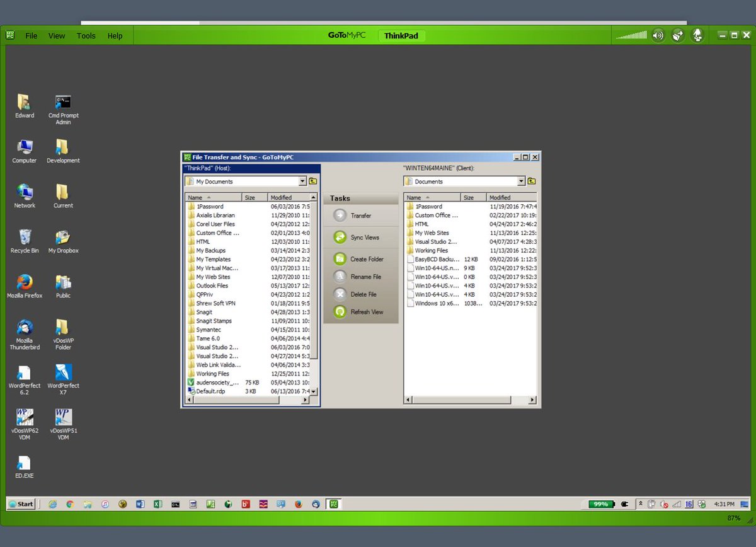Expand the Documents client folder dropdown
Screen dimensions: 756x547
(521, 181)
